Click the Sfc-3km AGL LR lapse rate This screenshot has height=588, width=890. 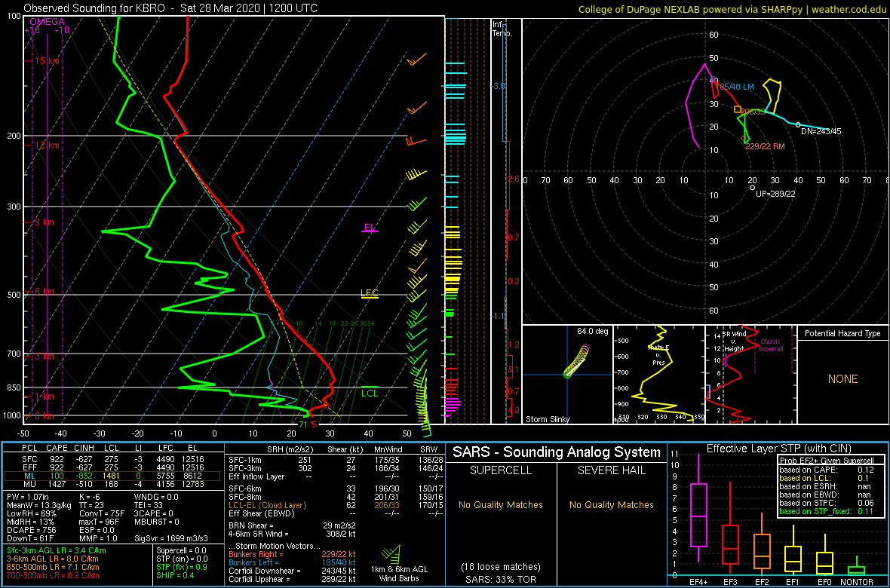coord(57,550)
